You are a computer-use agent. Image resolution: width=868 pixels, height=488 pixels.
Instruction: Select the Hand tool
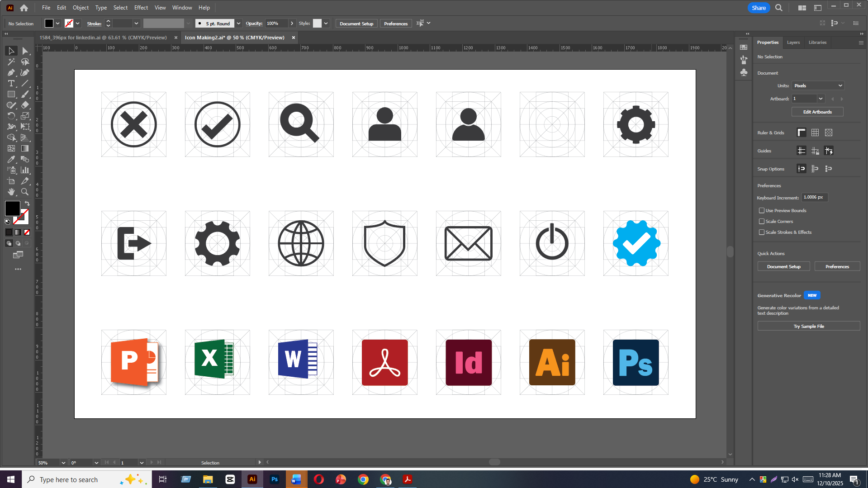point(11,192)
